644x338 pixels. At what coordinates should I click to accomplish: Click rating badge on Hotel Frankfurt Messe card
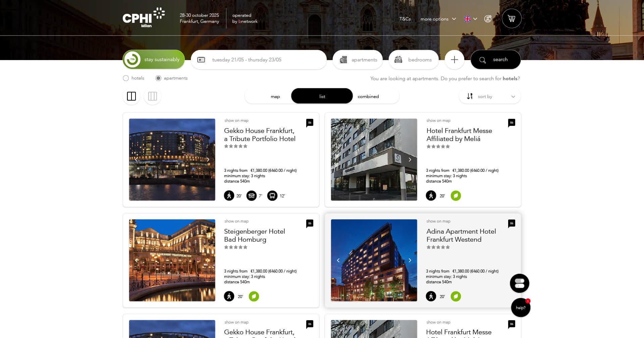point(512,123)
